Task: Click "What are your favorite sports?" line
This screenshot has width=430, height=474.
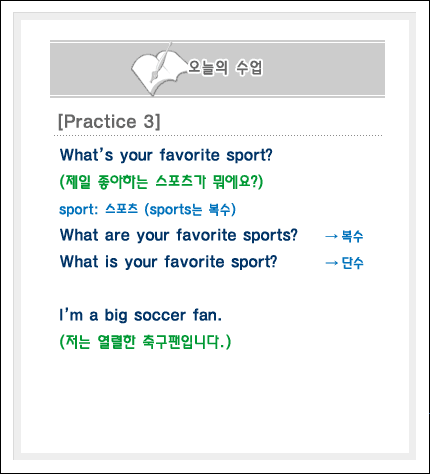Action: [178, 235]
